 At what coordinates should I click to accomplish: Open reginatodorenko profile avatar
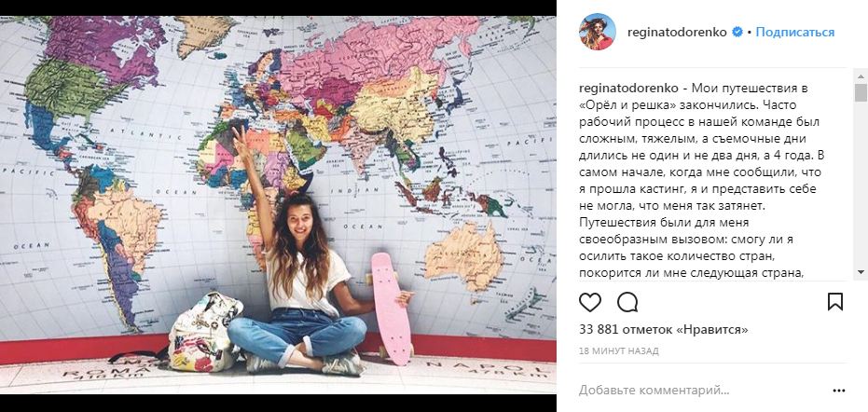(598, 32)
